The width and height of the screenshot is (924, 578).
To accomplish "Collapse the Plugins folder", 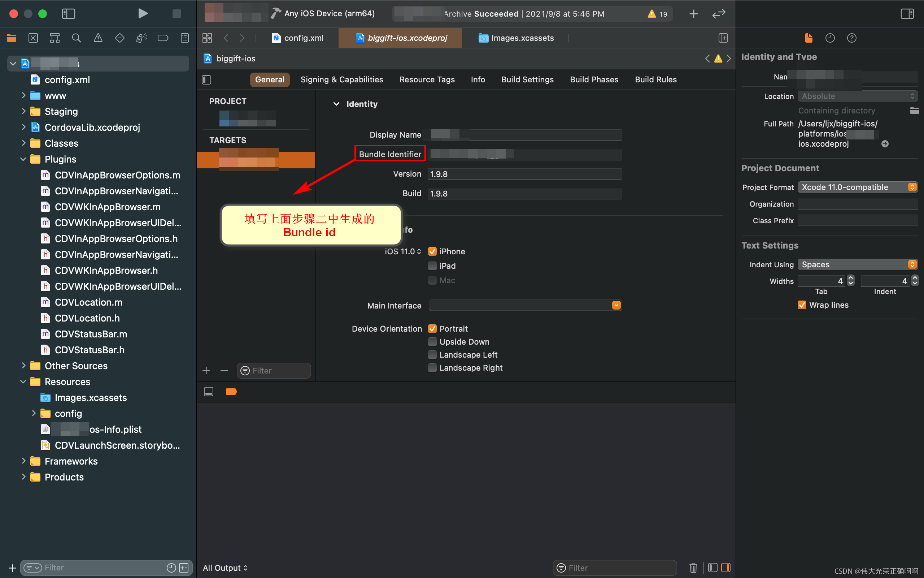I will pos(23,159).
